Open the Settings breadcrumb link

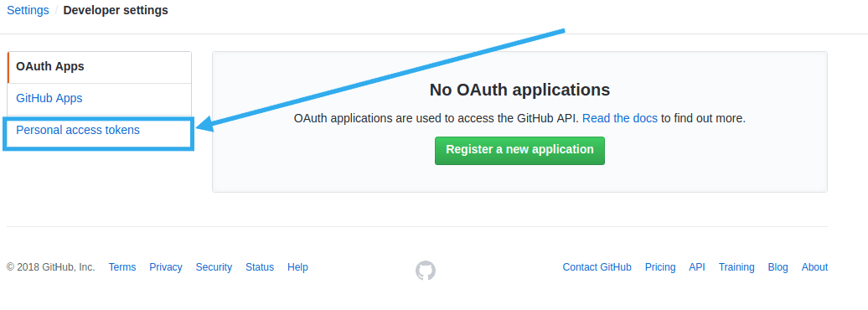(28, 10)
